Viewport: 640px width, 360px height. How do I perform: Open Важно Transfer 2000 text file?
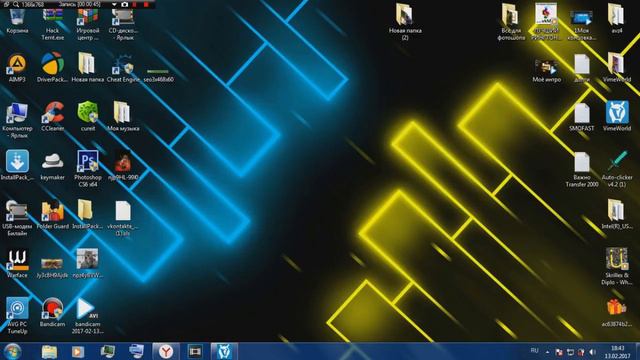pos(582,168)
